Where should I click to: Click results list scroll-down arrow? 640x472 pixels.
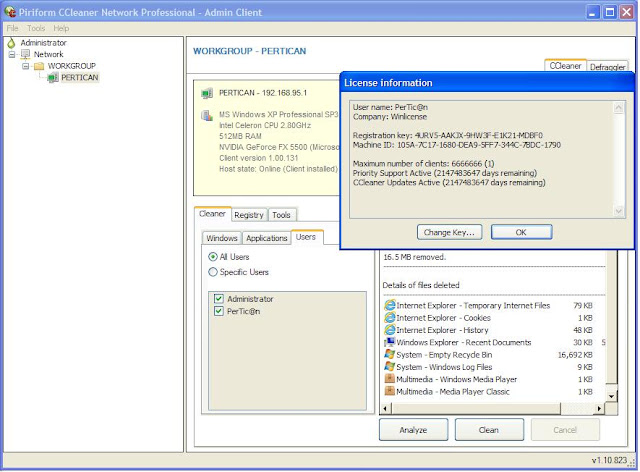pyautogui.click(x=611, y=396)
